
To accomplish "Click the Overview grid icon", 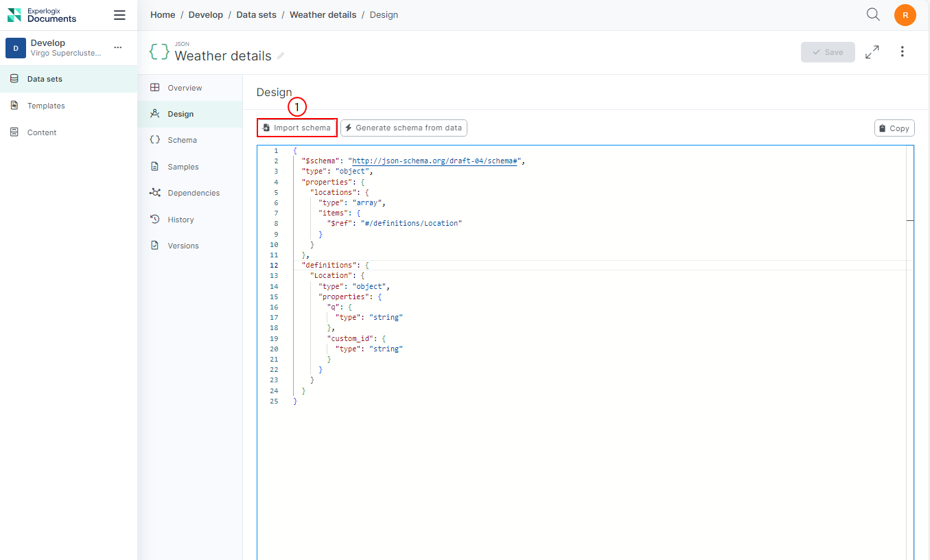I will [x=155, y=88].
